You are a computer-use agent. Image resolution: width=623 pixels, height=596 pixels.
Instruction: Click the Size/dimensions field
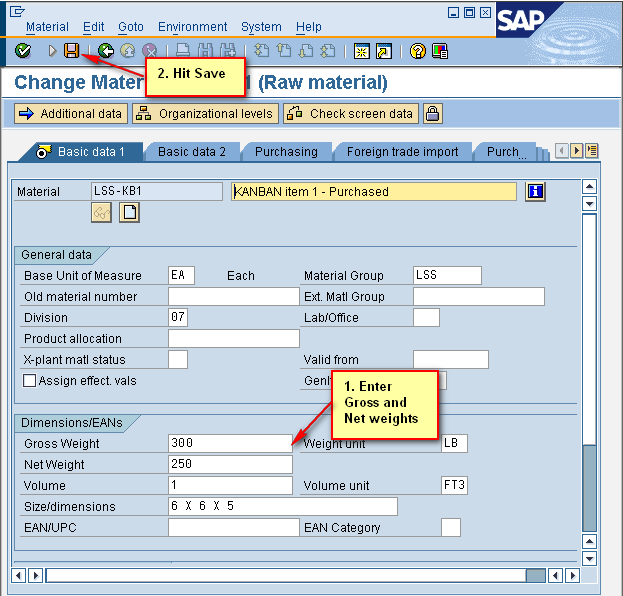(x=283, y=506)
